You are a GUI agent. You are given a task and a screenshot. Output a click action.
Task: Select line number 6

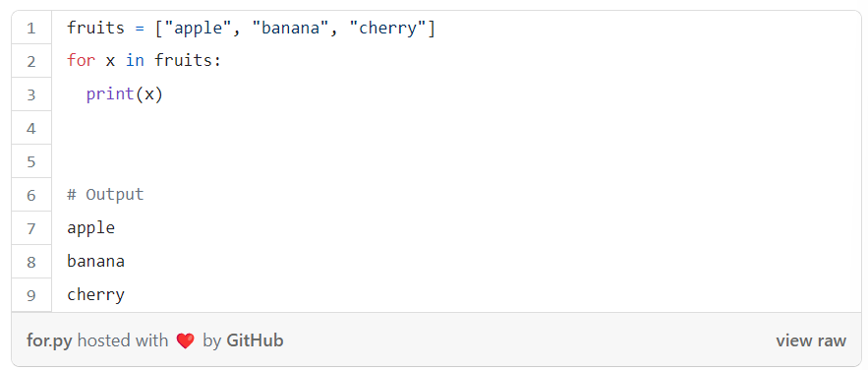[31, 195]
